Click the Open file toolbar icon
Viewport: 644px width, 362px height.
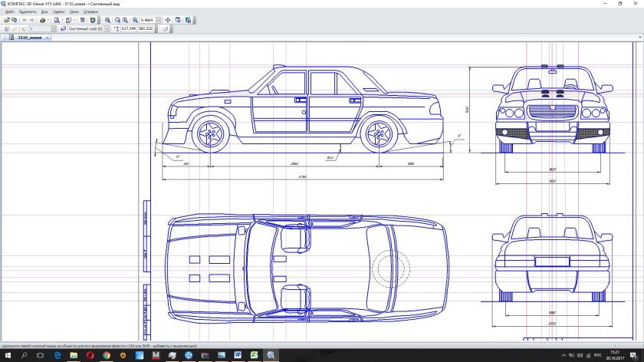click(x=6, y=20)
